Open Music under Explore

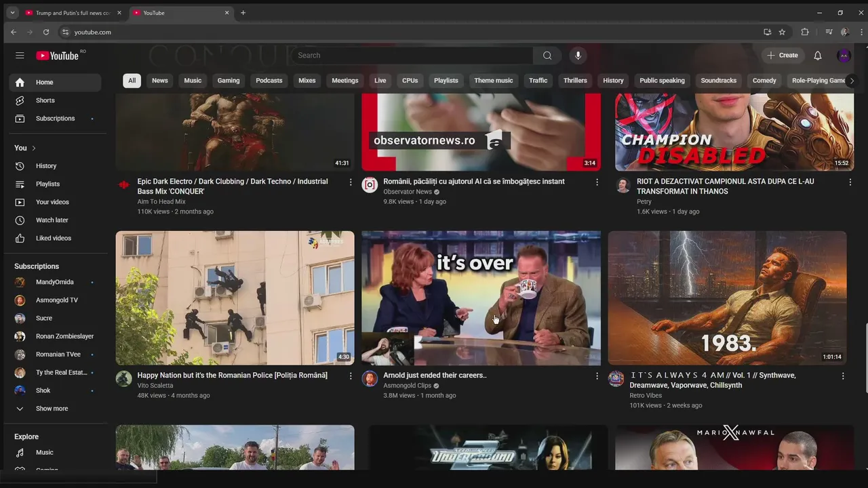pyautogui.click(x=54, y=453)
